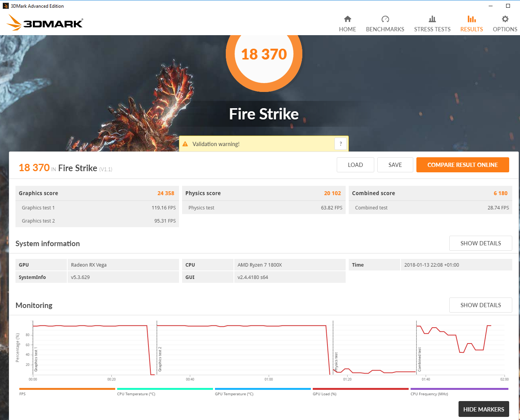Toggle the GPU Load legend color bar
Screen dimensions: 520x420
pyautogui.click(x=360, y=389)
